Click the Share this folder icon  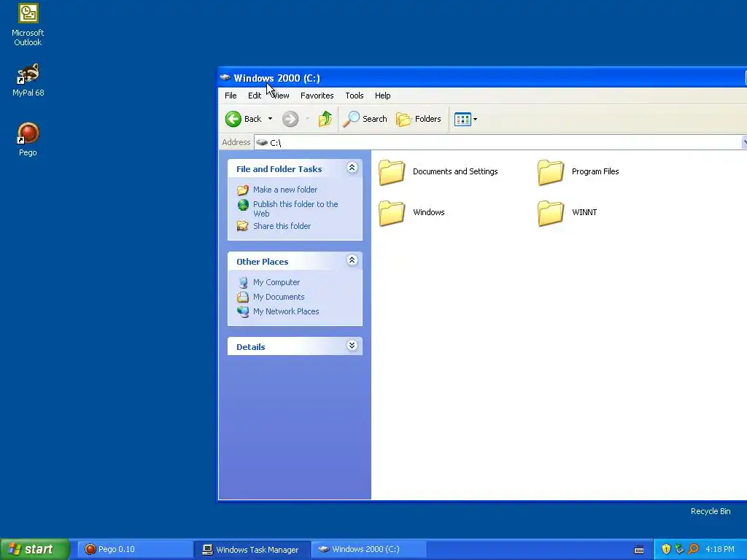tap(243, 226)
